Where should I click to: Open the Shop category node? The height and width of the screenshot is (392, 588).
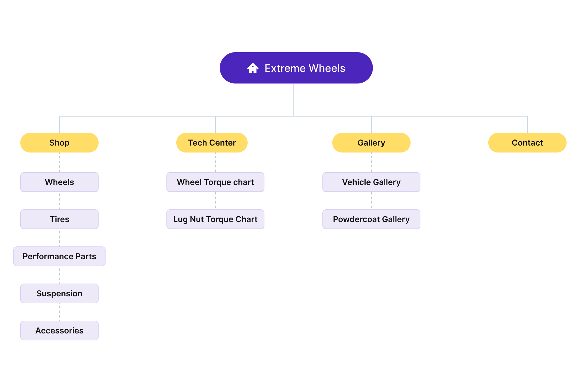pos(59,143)
